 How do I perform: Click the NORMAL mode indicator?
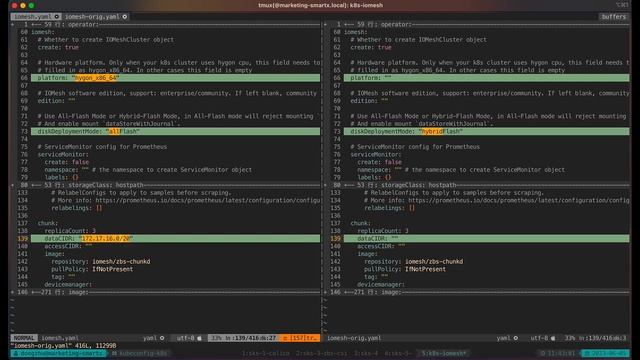pos(24,338)
